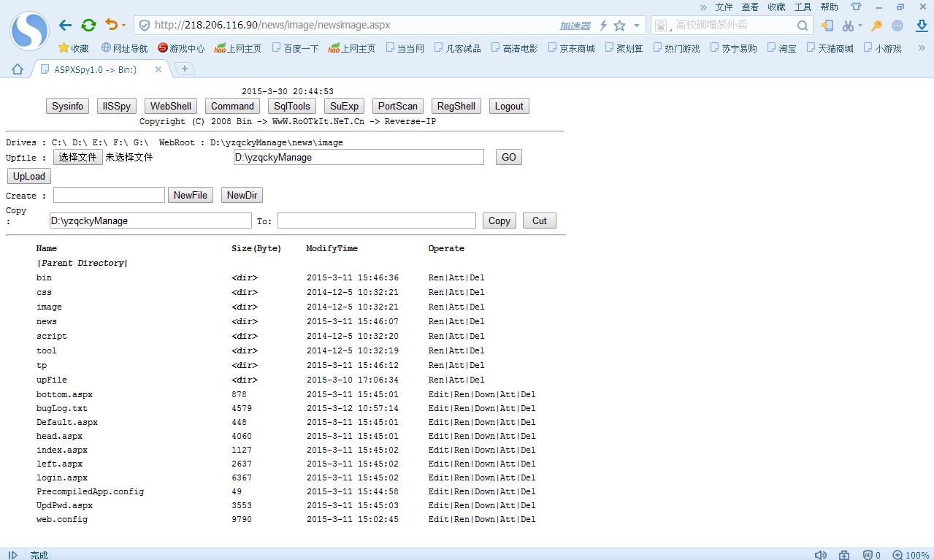
Task: Open a new tab with the plus button
Action: [185, 69]
